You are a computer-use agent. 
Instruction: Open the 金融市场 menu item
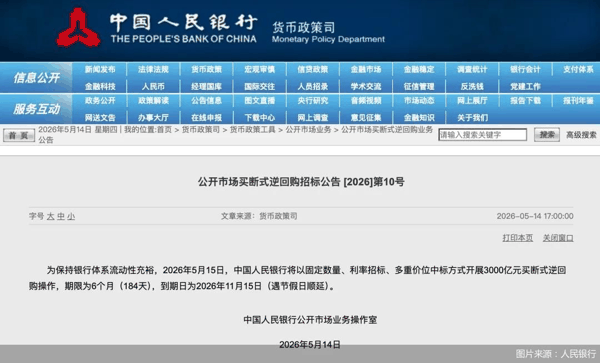tap(366, 69)
